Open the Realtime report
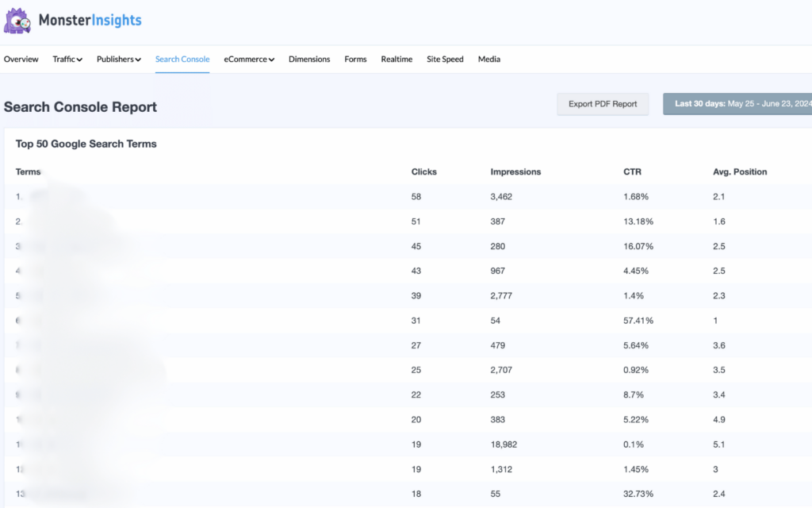 pos(396,59)
